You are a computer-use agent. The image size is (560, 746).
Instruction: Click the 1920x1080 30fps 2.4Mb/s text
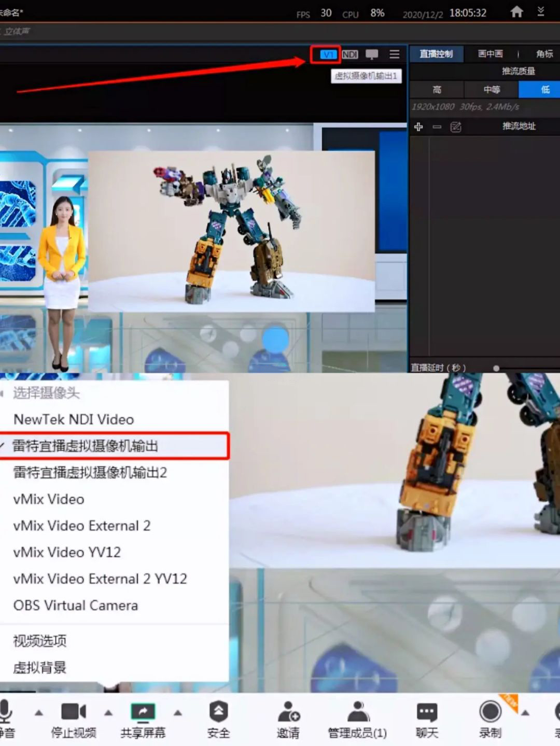465,107
